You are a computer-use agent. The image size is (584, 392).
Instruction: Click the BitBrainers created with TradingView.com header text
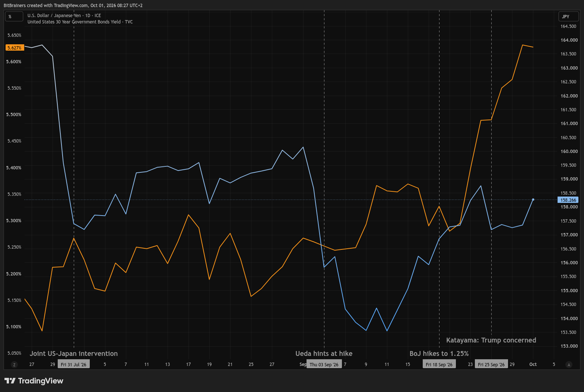73,6
